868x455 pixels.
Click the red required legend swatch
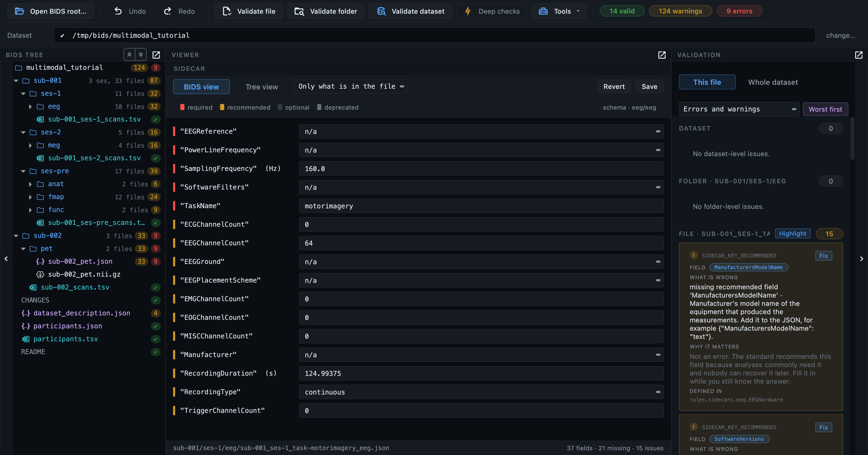point(182,107)
